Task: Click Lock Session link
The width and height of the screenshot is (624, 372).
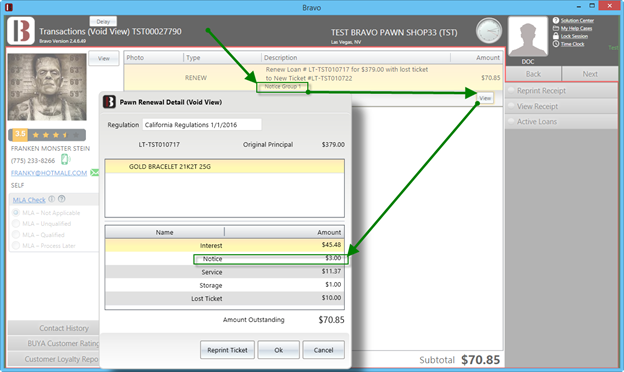Action: (x=574, y=36)
